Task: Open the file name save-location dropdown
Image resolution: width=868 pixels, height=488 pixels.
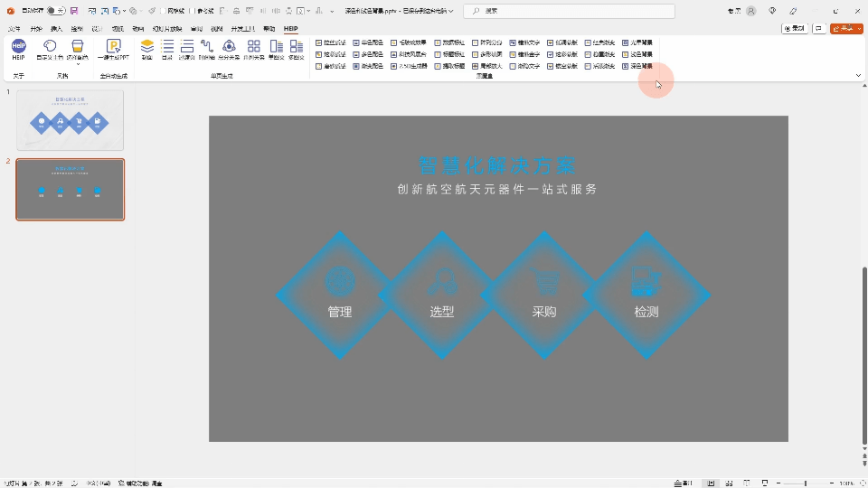Action: coord(451,11)
